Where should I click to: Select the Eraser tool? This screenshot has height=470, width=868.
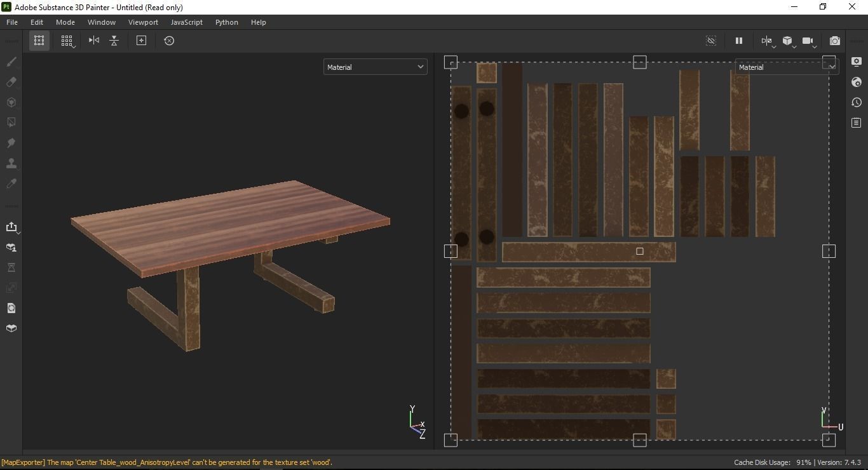[11, 82]
